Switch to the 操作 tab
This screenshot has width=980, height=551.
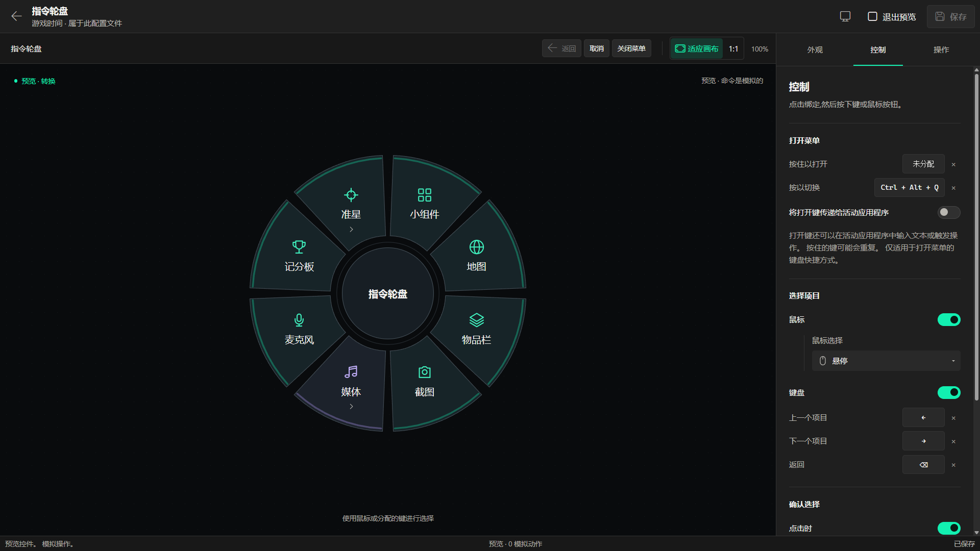click(941, 49)
